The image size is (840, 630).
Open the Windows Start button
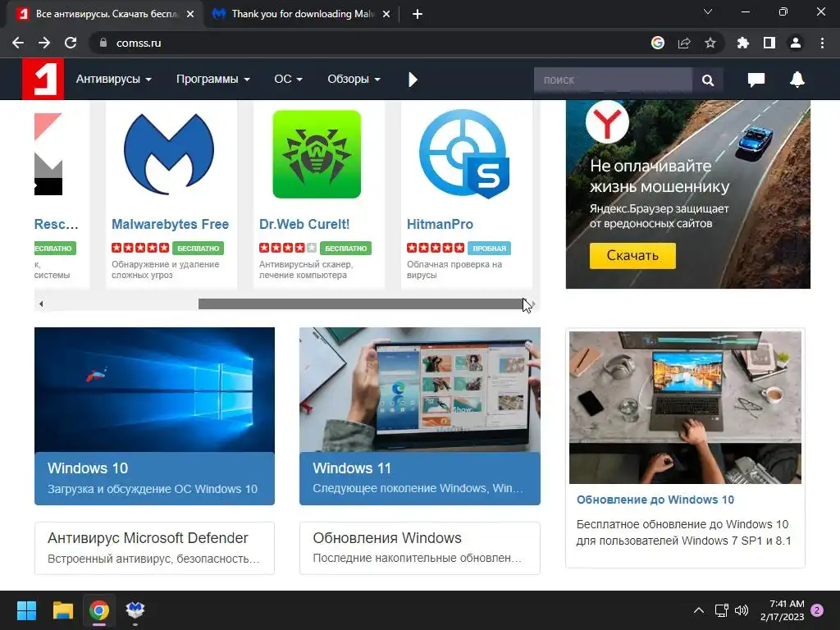click(26, 610)
